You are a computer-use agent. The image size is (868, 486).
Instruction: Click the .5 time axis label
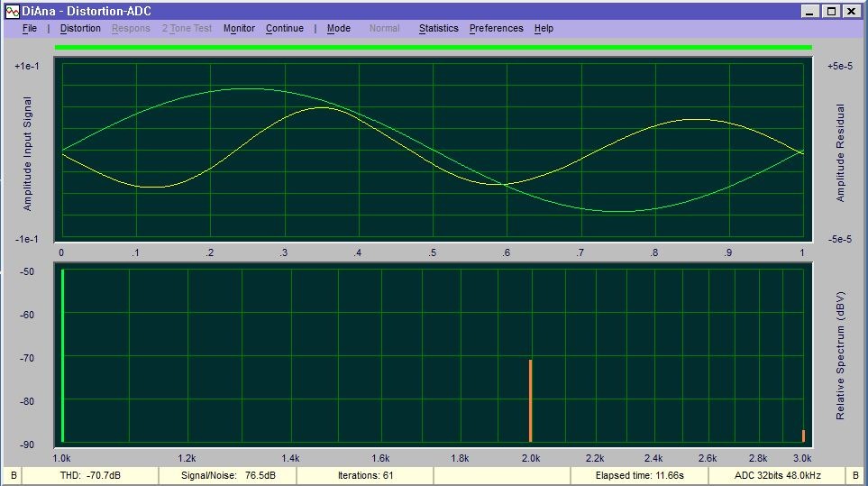click(432, 253)
